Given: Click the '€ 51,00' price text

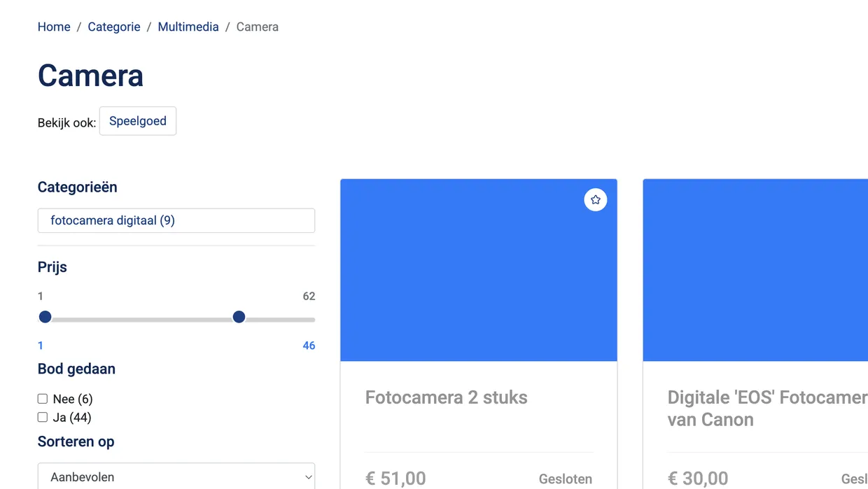Looking at the screenshot, I should pos(395,479).
